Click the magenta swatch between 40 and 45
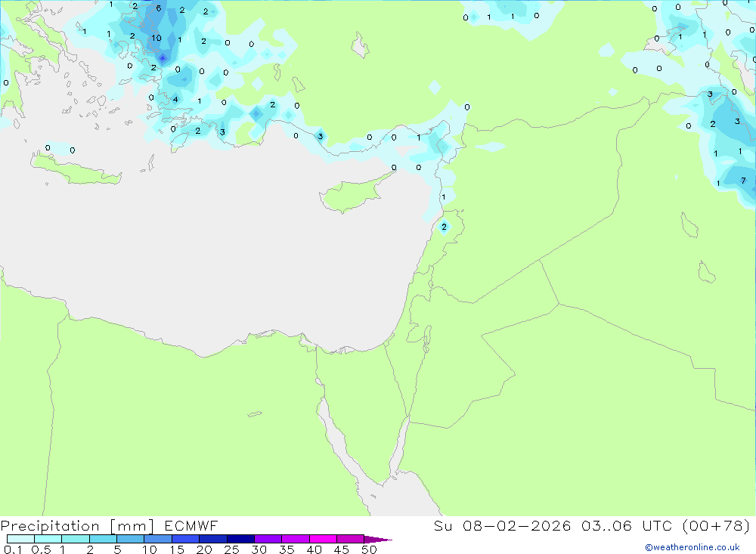The width and height of the screenshot is (756, 554). coord(323,539)
